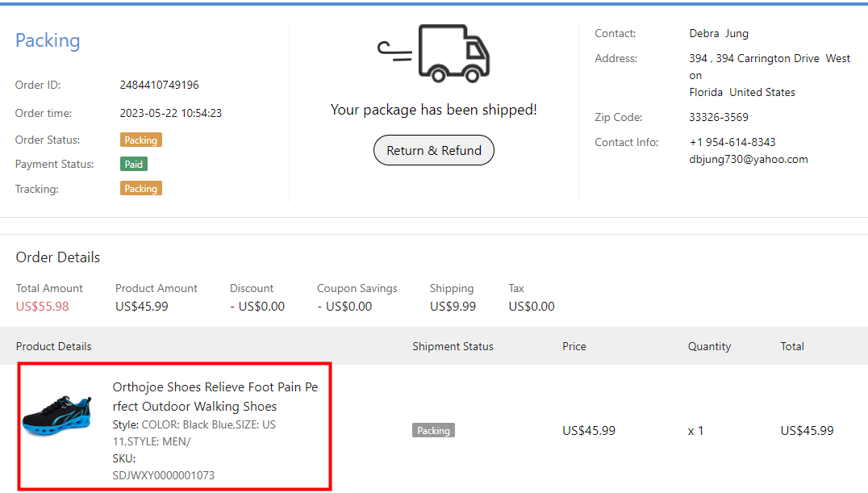Click the gray Packing shipment status badge
The width and height of the screenshot is (868, 493).
pos(433,430)
